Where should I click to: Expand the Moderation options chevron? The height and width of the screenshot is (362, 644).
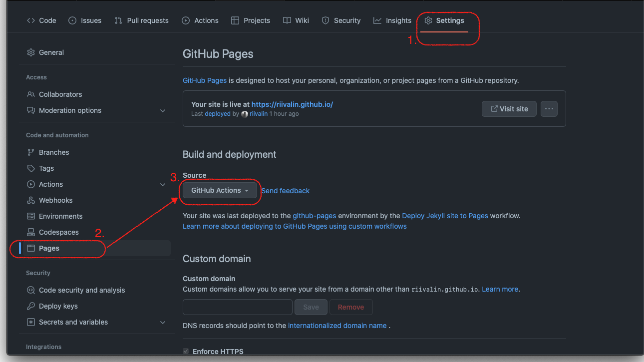coord(163,110)
